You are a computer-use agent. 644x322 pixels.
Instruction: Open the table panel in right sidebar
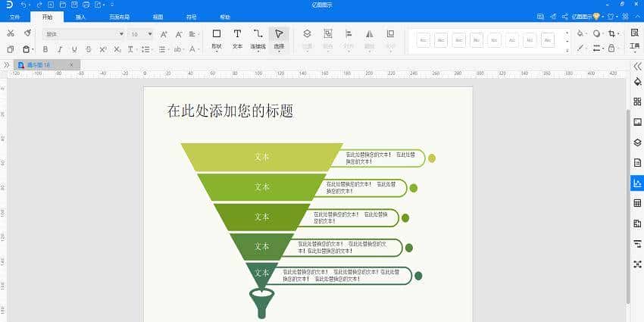(637, 203)
